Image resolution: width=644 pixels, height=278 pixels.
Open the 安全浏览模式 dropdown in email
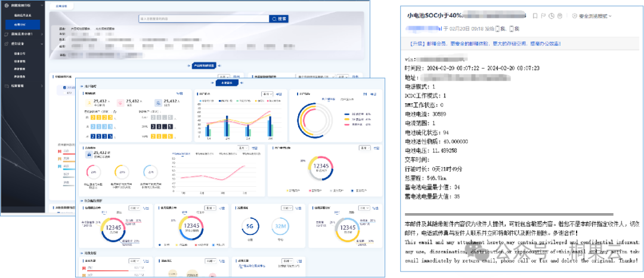coord(592,16)
